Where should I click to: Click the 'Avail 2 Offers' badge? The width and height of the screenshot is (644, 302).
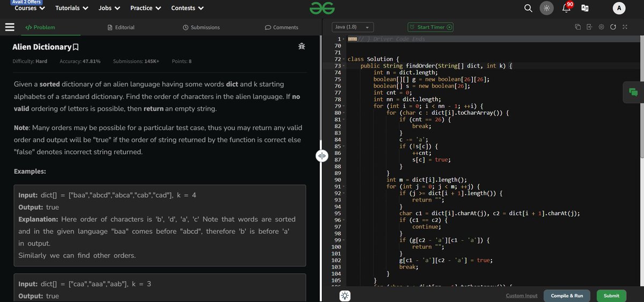(27, 2)
